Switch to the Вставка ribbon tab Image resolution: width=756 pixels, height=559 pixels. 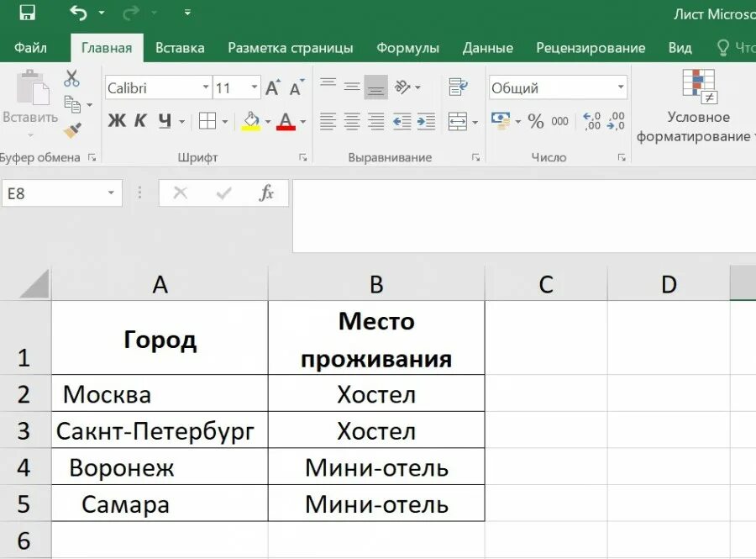pyautogui.click(x=180, y=48)
